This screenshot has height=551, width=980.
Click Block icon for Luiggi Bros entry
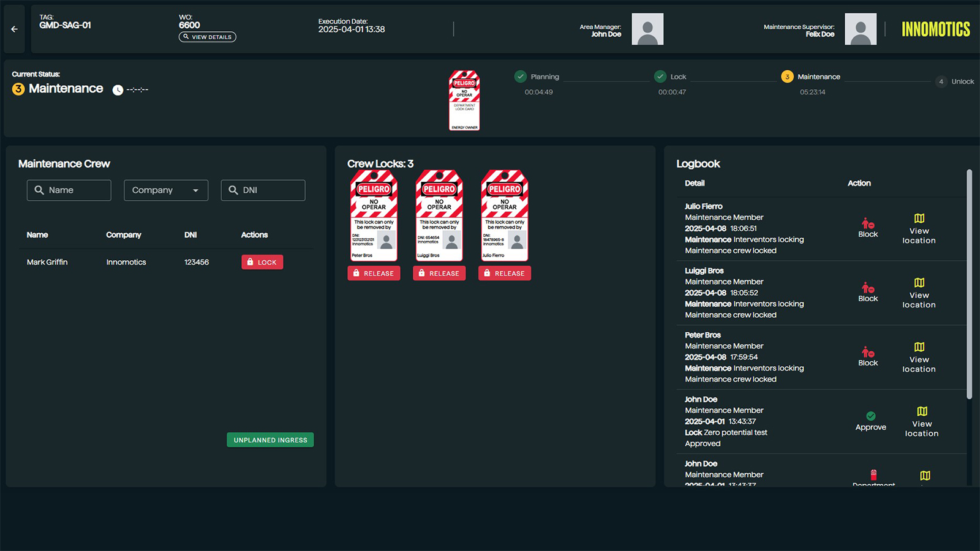click(868, 288)
